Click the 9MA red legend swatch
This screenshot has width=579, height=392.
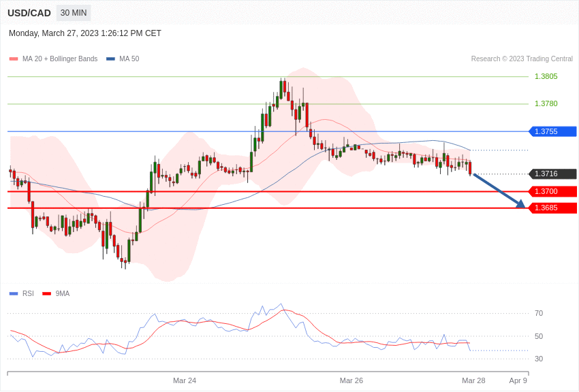point(47,294)
